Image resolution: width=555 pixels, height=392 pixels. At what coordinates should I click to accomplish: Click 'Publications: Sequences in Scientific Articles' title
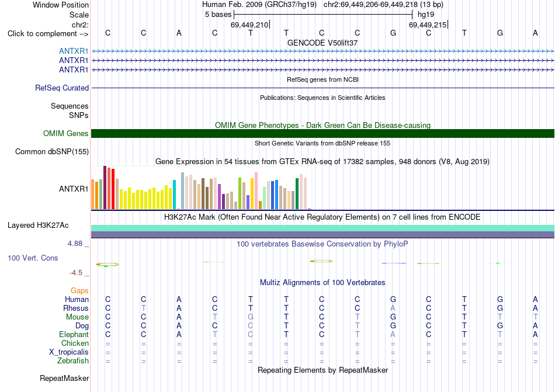322,98
